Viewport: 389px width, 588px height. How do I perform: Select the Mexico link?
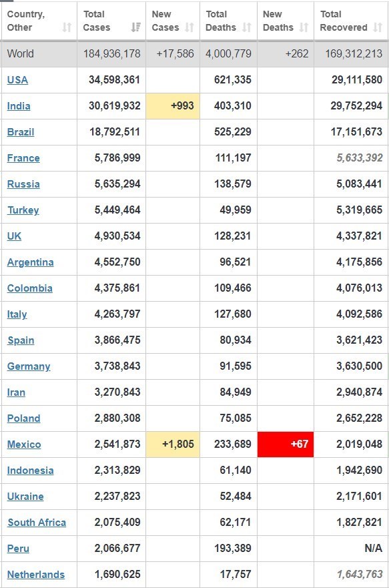[x=24, y=445]
